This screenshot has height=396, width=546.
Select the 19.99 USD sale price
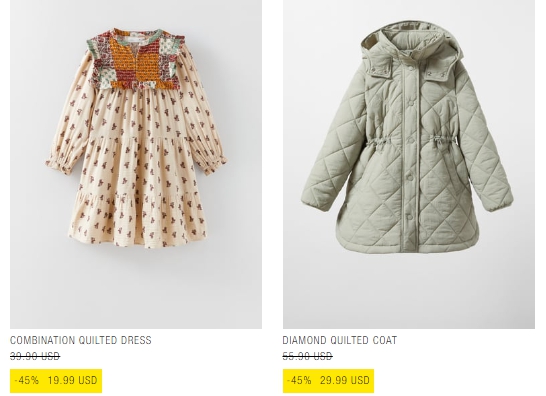point(72,380)
